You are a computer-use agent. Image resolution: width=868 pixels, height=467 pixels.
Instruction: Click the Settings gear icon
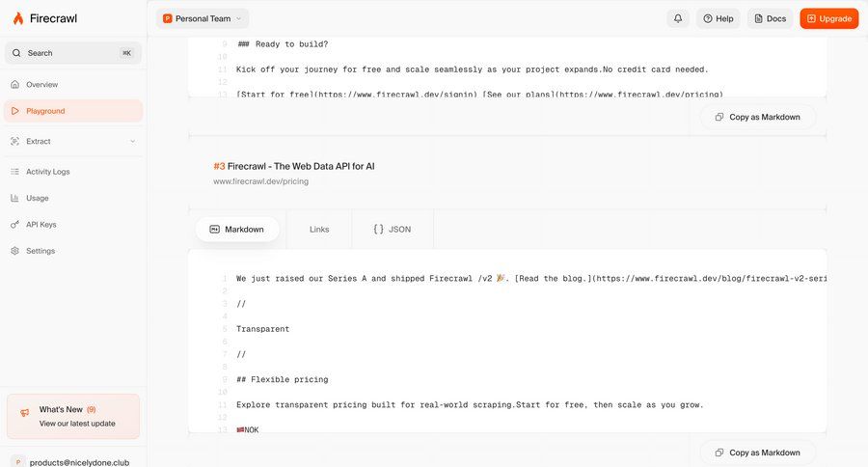point(14,251)
